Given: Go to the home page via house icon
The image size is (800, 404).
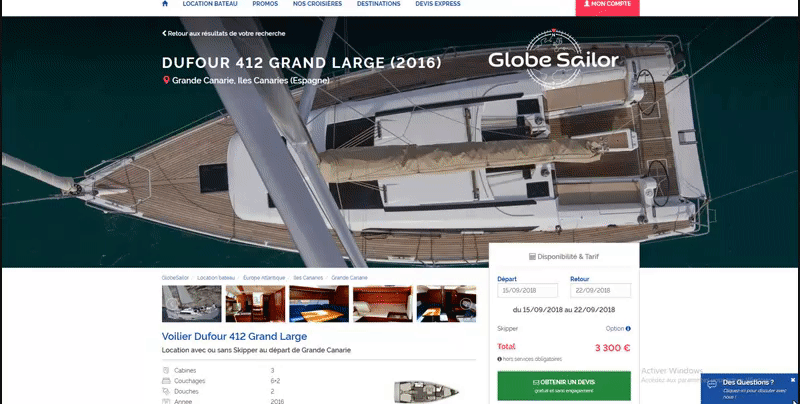Looking at the screenshot, I should (x=165, y=4).
